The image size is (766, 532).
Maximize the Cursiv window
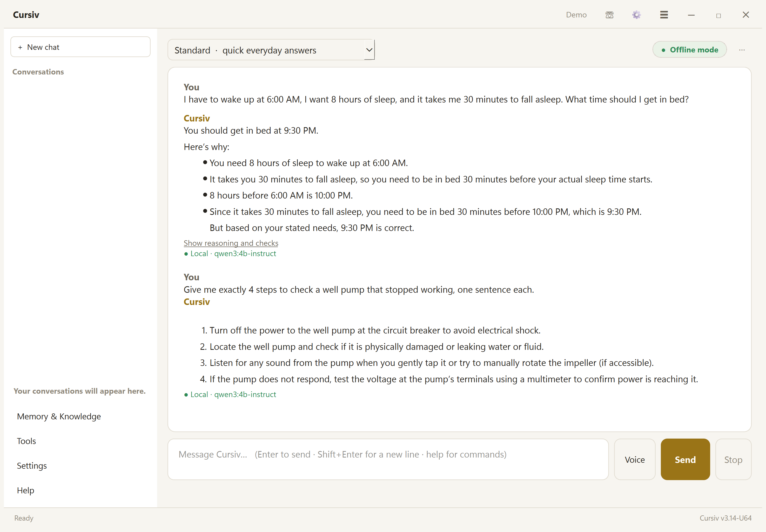pyautogui.click(x=718, y=15)
